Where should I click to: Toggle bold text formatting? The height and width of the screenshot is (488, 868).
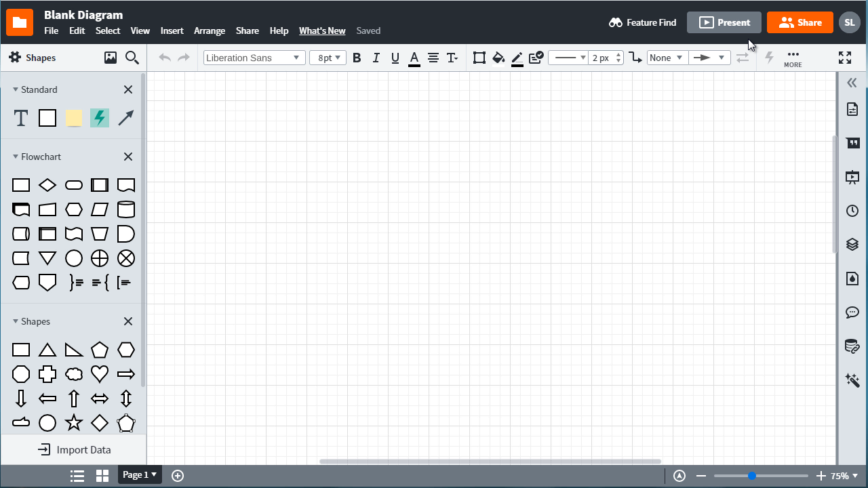click(x=357, y=58)
